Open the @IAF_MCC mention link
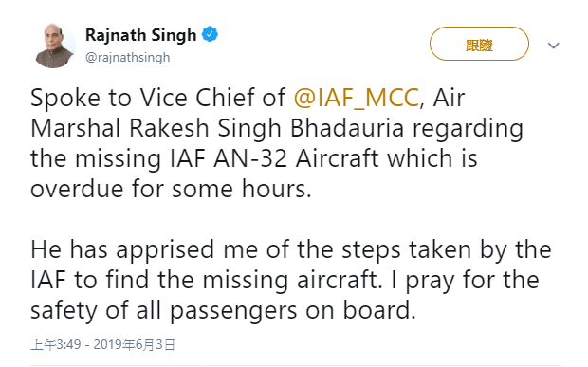The width and height of the screenshot is (588, 367). 356,98
